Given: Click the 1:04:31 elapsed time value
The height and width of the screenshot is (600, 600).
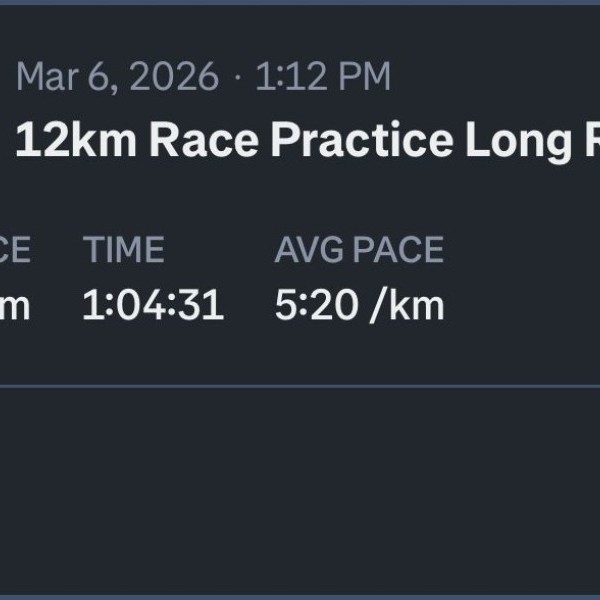Looking at the screenshot, I should (x=152, y=305).
